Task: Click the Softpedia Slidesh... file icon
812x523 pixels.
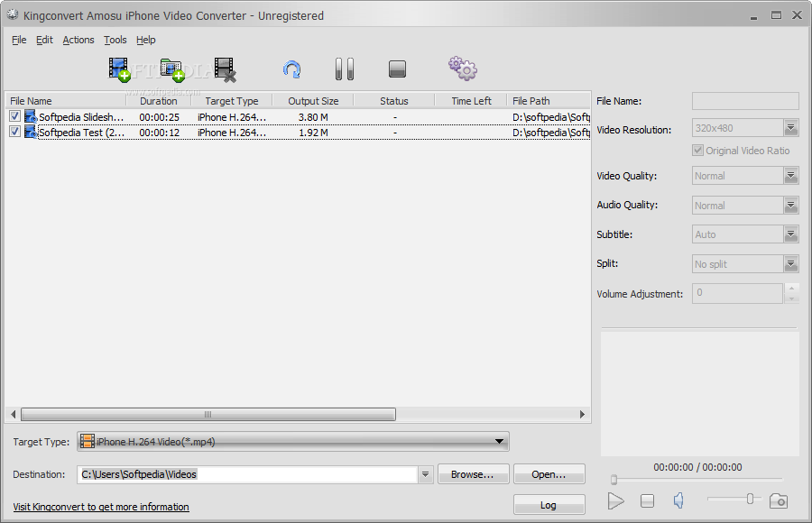Action: pos(31,116)
